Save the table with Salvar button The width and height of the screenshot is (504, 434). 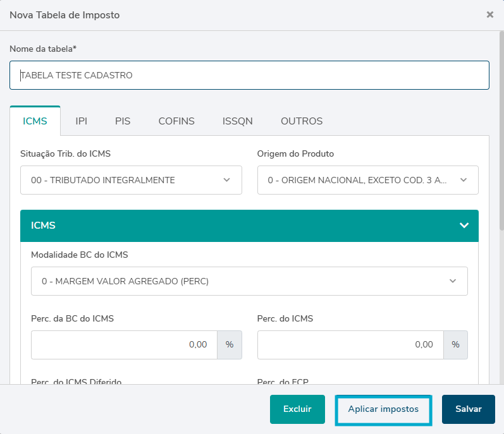(468, 409)
